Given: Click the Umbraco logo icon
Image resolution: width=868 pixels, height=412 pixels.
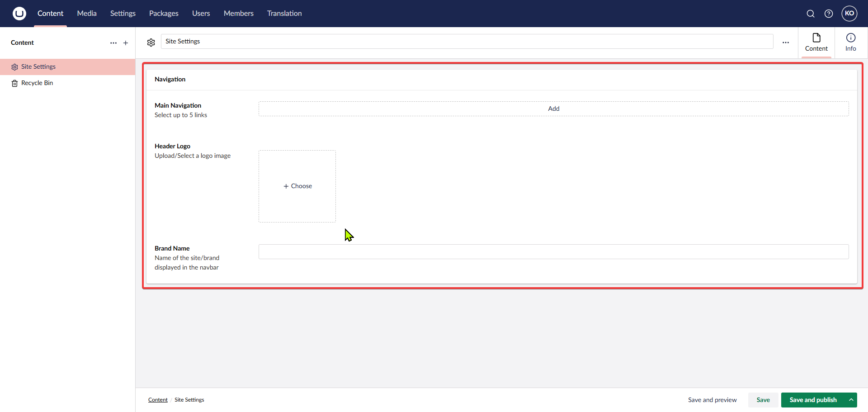Looking at the screenshot, I should tap(19, 13).
